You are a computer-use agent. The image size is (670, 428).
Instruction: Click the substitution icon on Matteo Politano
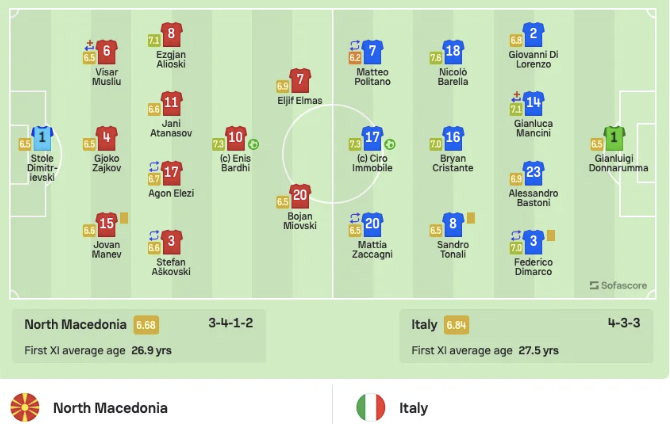(354, 45)
